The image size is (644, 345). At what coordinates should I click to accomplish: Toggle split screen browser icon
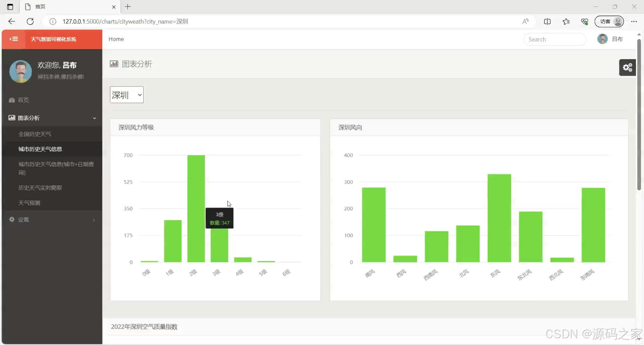click(547, 21)
